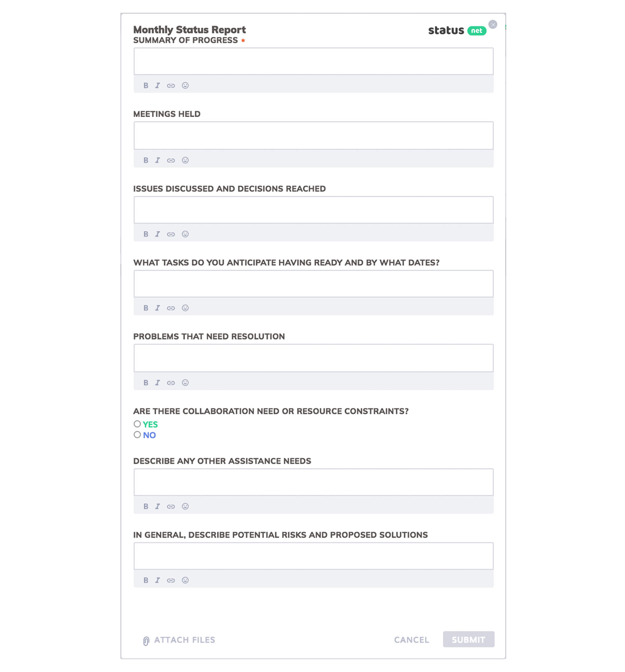
Task: Click the Emoji icon in Problems field
Action: click(x=184, y=382)
